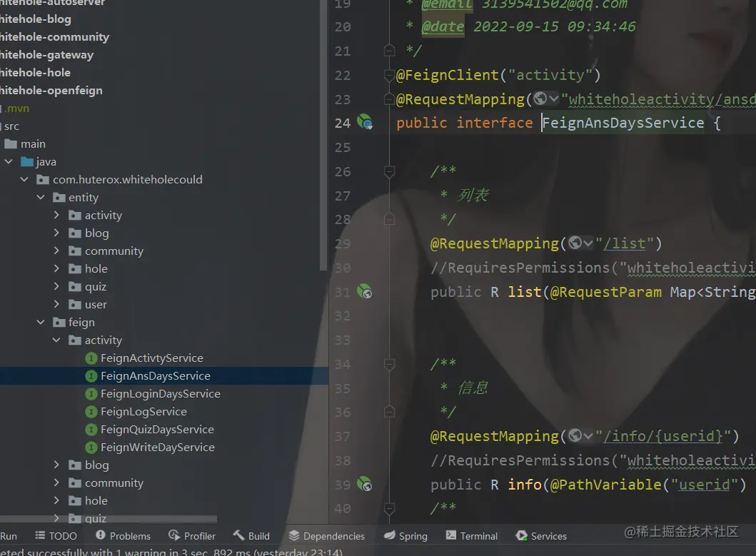This screenshot has width=756, height=556.
Task: Open FeignLogService interface file
Action: (143, 412)
